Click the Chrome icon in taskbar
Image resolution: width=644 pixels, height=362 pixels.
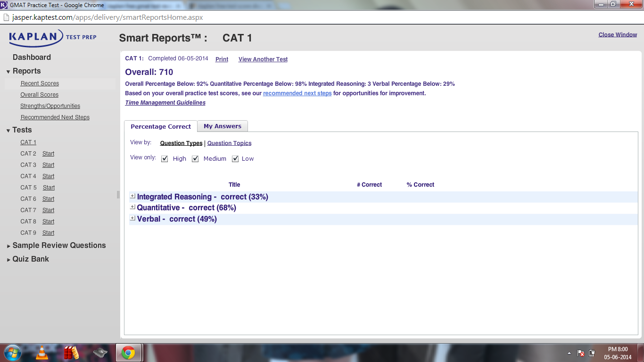[128, 352]
